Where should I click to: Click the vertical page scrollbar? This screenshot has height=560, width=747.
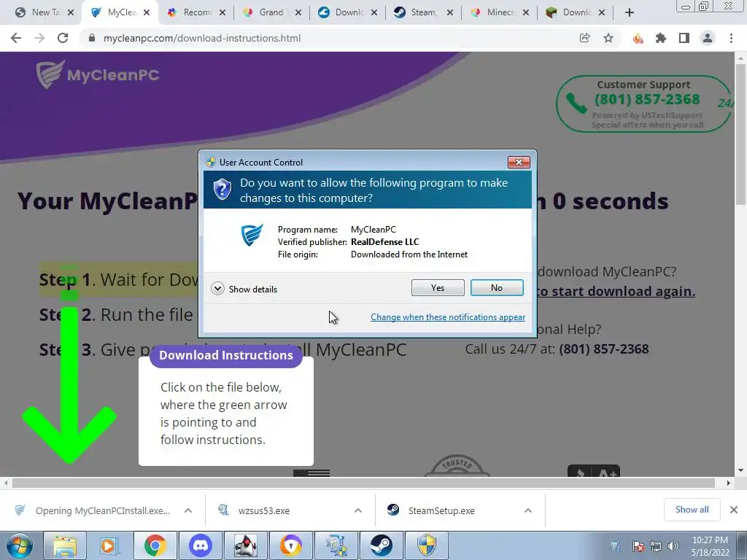click(740, 134)
